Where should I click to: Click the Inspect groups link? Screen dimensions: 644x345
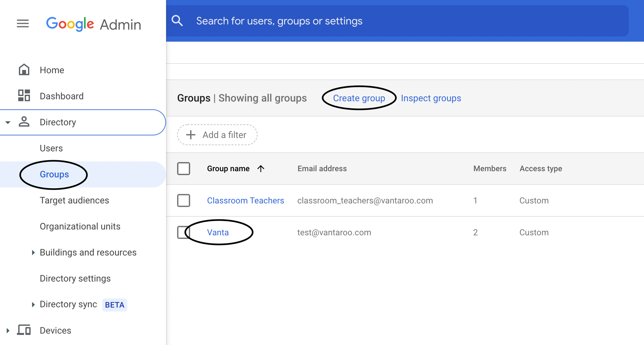pos(431,98)
